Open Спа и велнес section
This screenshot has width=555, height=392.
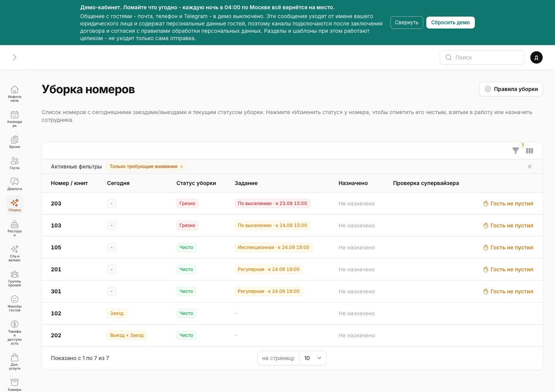tap(15, 253)
